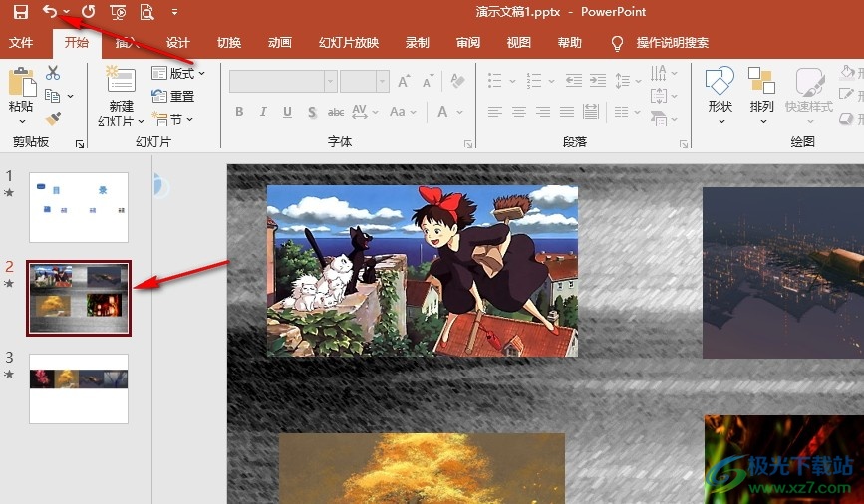
Task: Align text to the right
Action: point(543,112)
